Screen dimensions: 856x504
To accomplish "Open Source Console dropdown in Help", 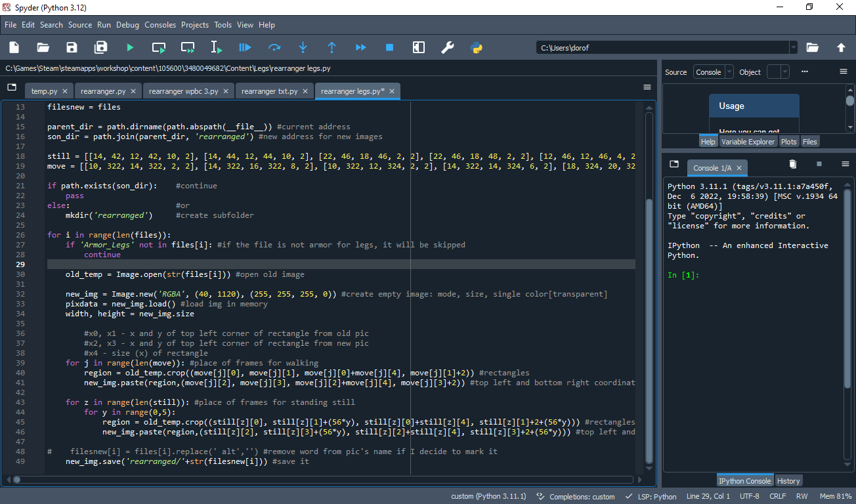I will [714, 72].
